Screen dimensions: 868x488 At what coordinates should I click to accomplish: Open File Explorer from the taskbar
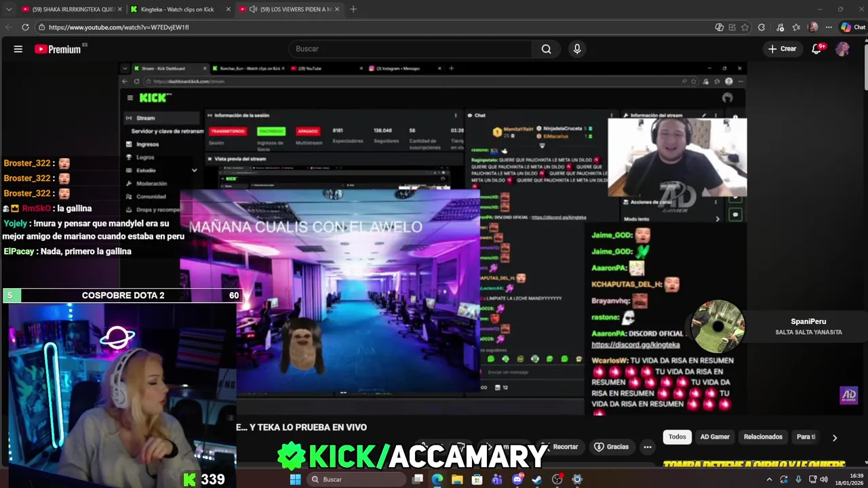(457, 479)
